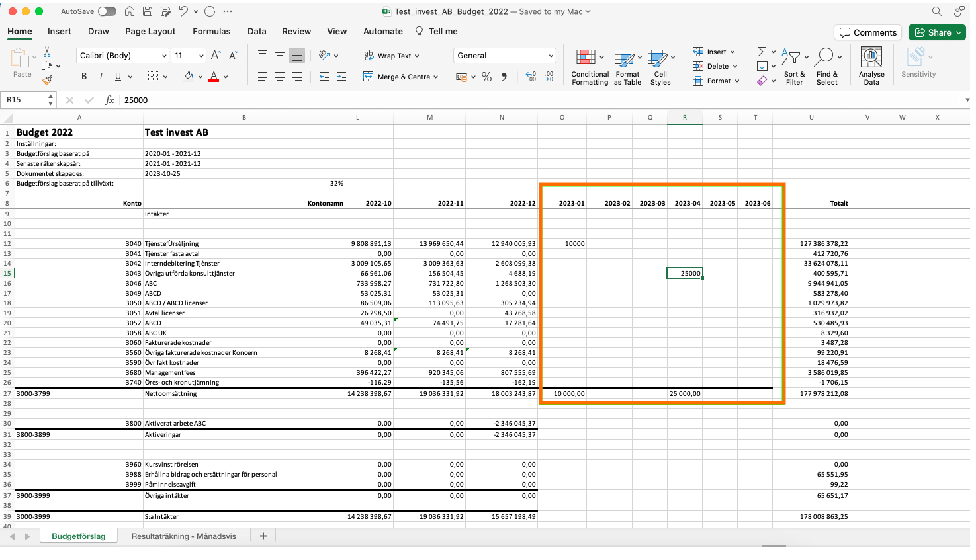Align text to the middle vertically

pos(280,56)
